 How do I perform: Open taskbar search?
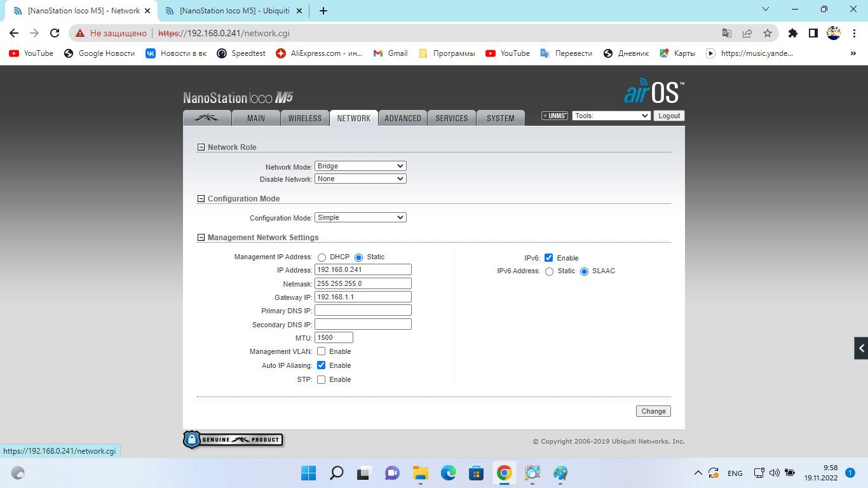coord(337,473)
